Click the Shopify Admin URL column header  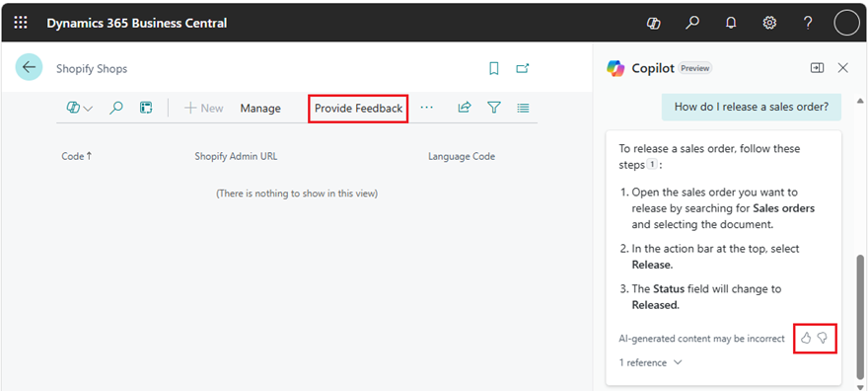click(236, 156)
